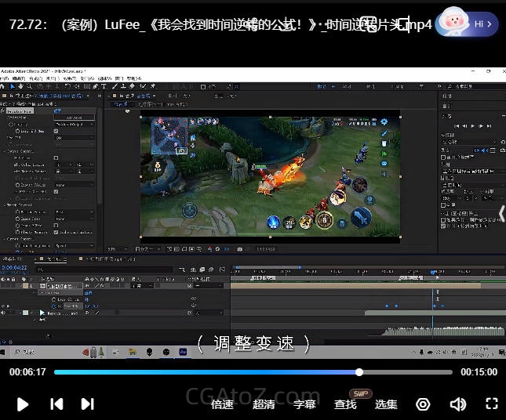
Task: Click the video progress bar handle
Action: pos(359,372)
